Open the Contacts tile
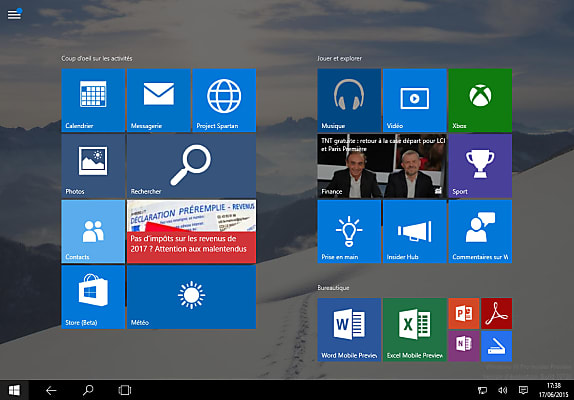Screen dimensions: 574x400 pos(93,231)
